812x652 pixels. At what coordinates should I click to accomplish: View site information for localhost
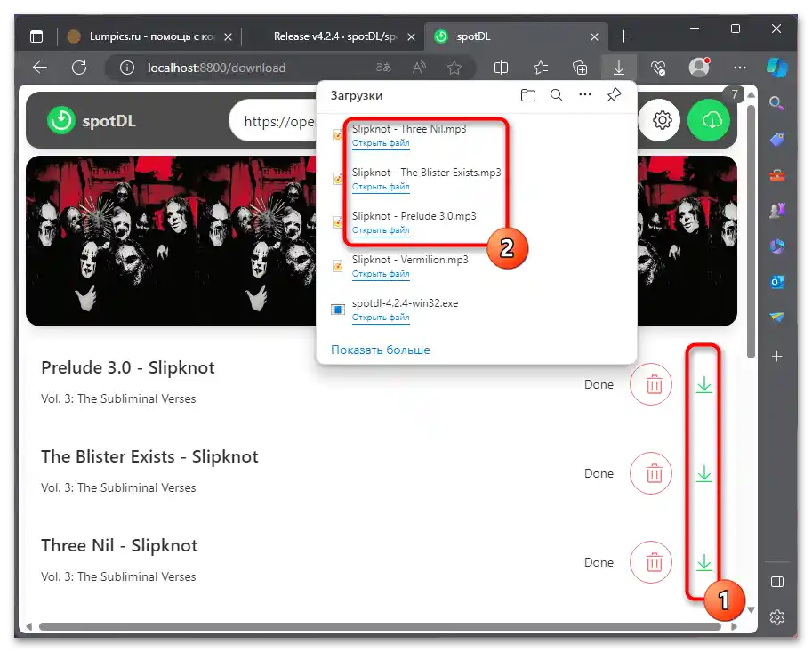click(127, 68)
